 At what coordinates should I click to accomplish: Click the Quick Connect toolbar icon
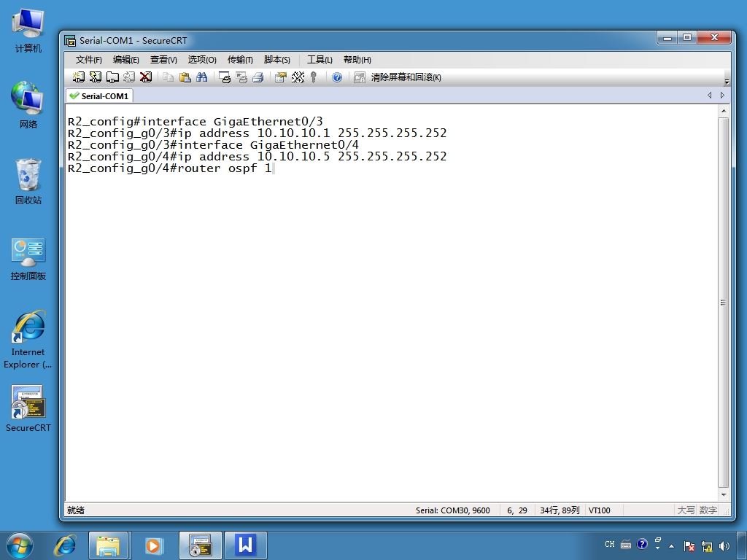click(x=96, y=77)
